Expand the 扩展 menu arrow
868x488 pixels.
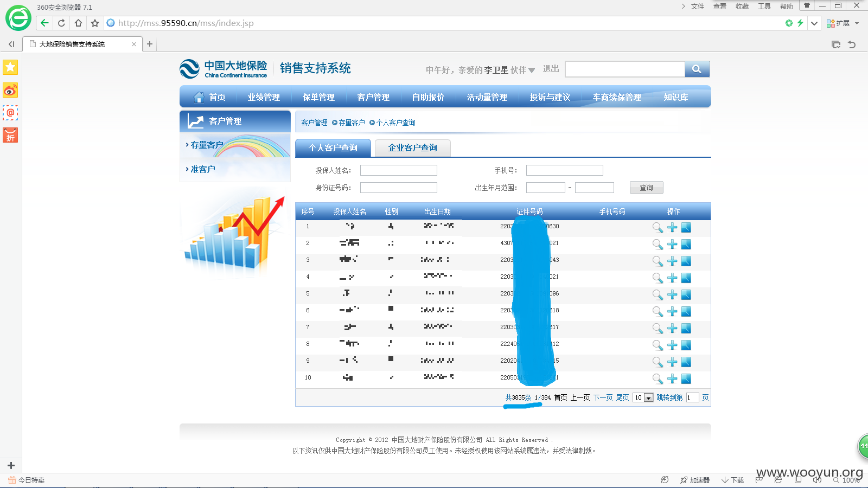[x=857, y=23]
